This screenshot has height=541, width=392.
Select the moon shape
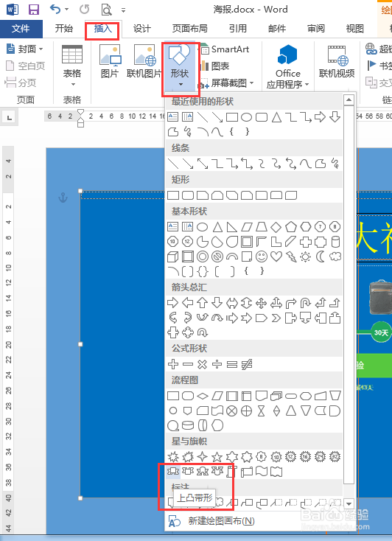[321, 256]
